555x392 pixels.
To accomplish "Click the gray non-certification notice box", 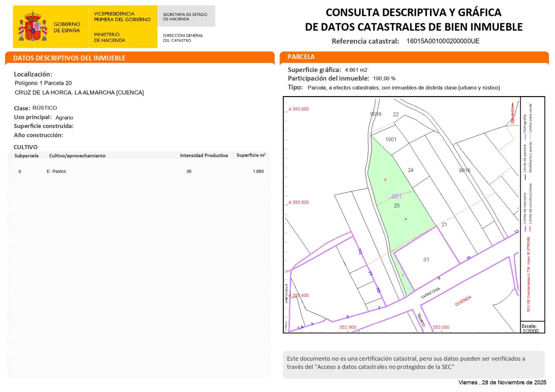I will 413,364.
